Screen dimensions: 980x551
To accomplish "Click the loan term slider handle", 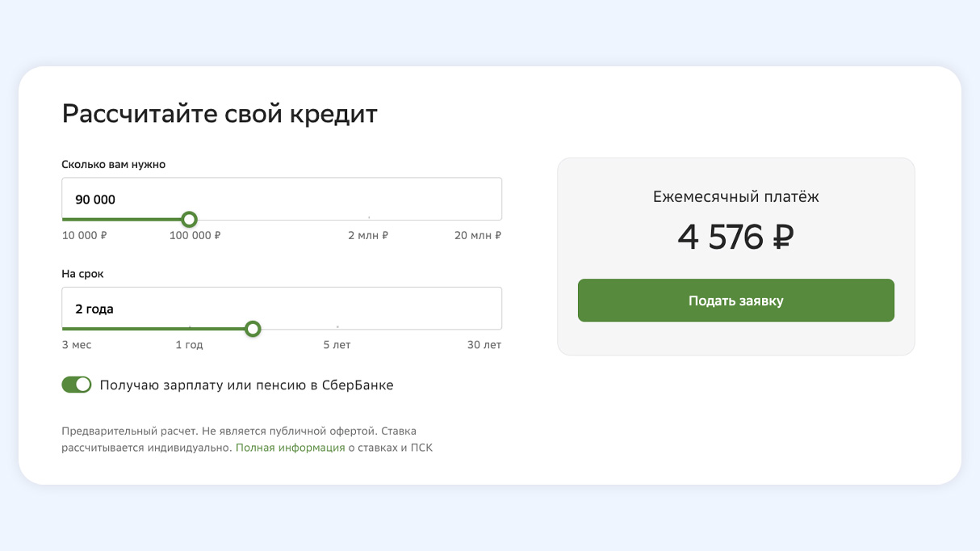I will point(253,329).
